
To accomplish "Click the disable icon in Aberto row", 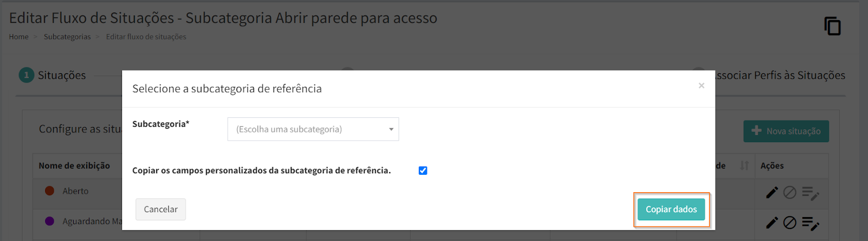I will click(790, 192).
